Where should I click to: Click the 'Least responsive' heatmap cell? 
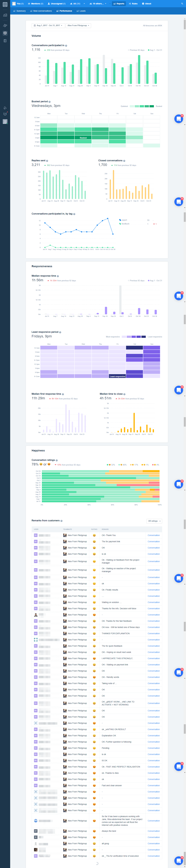[117, 376]
